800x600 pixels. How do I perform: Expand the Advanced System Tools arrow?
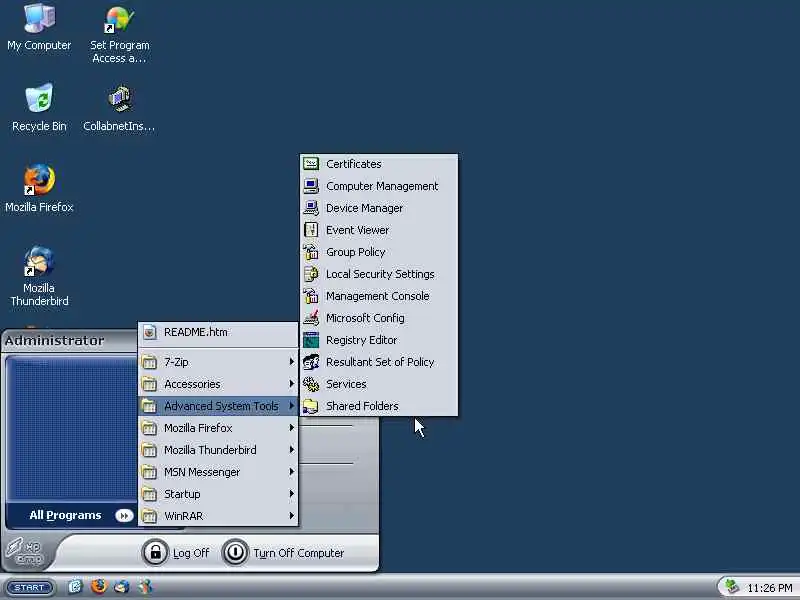pos(291,406)
